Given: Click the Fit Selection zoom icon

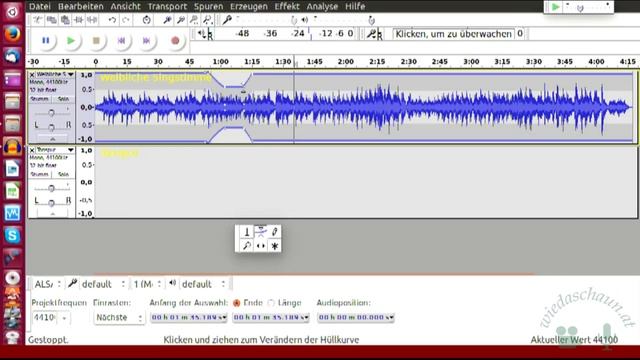Looking at the screenshot, I should pyautogui.click(x=194, y=20).
